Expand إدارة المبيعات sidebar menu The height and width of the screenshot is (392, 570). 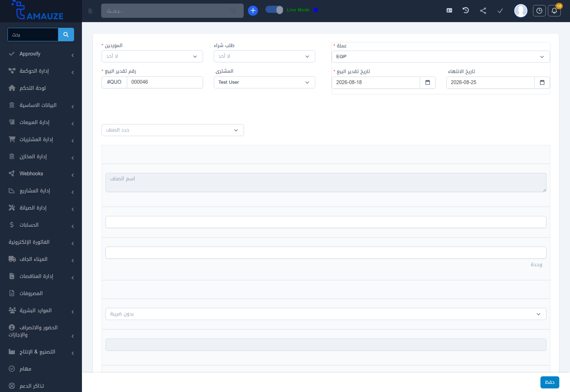(x=41, y=122)
